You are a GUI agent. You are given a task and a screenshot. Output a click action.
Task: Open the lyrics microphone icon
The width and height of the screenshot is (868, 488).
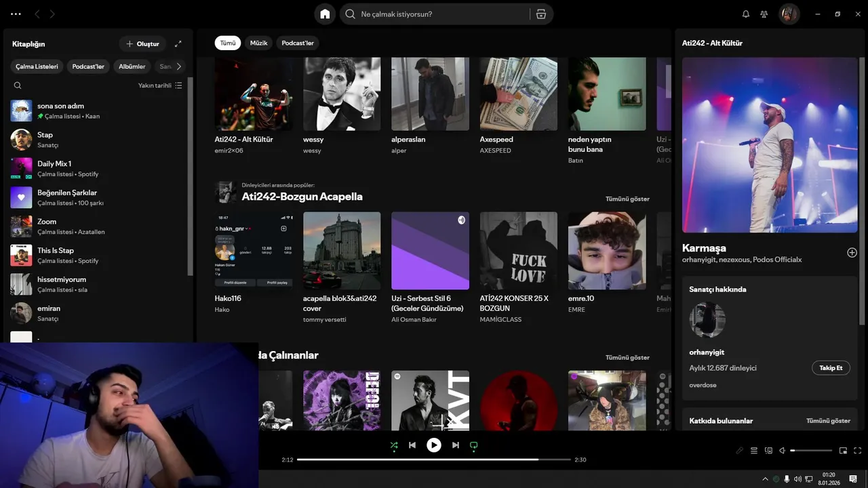[740, 451]
